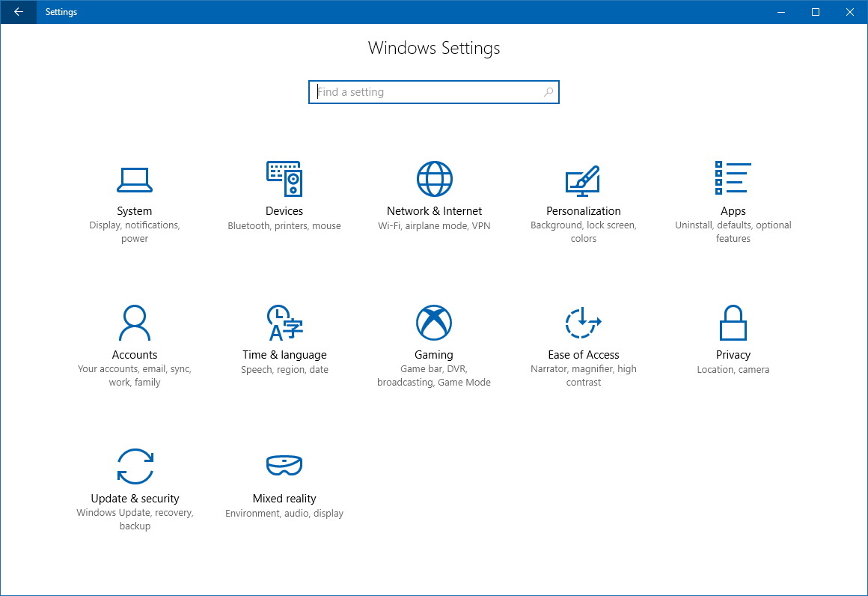This screenshot has width=868, height=596.
Task: Click 'Location, camera' text
Action: 733,369
